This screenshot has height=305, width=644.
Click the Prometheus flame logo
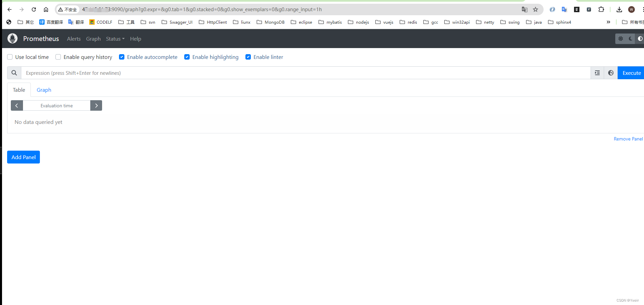(x=13, y=39)
